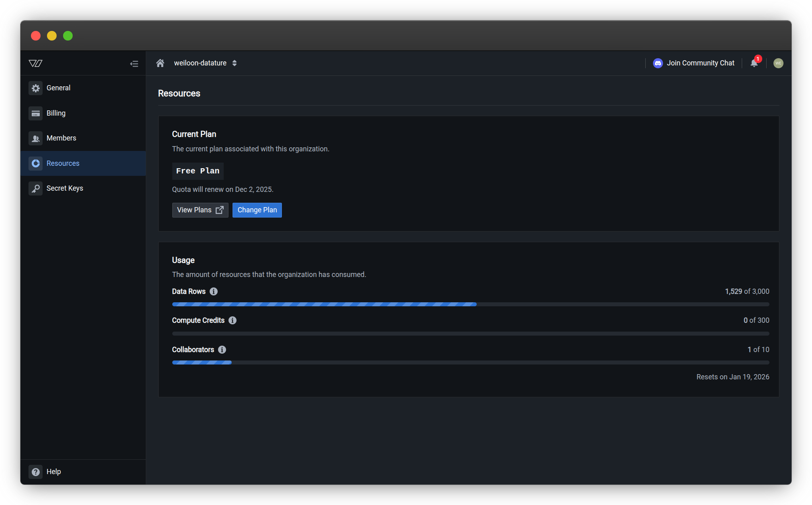Open the Secret Keys page

[65, 188]
